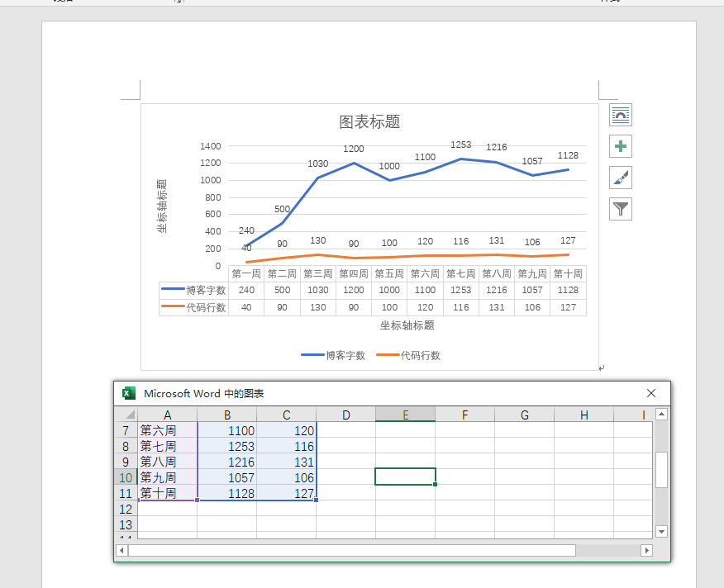Click cell containing 第七周
724x588 pixels.
click(x=167, y=446)
